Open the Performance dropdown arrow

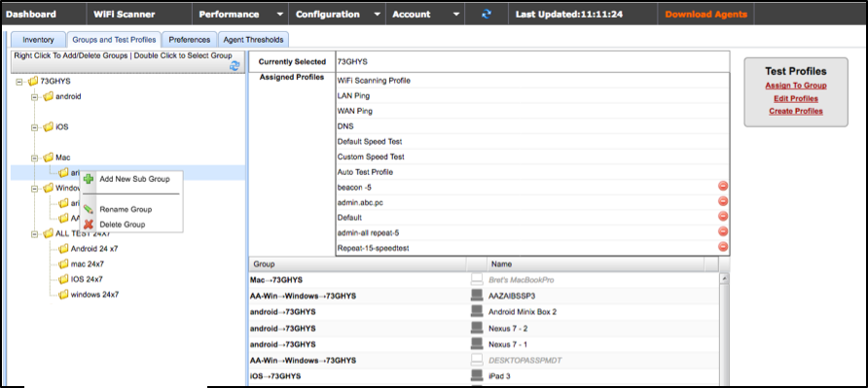pos(280,15)
